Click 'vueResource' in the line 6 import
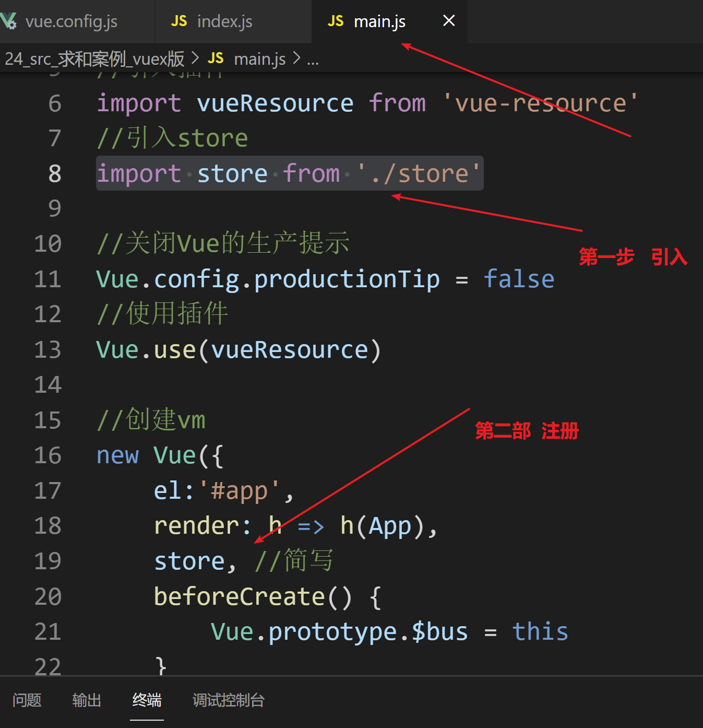This screenshot has height=728, width=703. click(x=275, y=103)
